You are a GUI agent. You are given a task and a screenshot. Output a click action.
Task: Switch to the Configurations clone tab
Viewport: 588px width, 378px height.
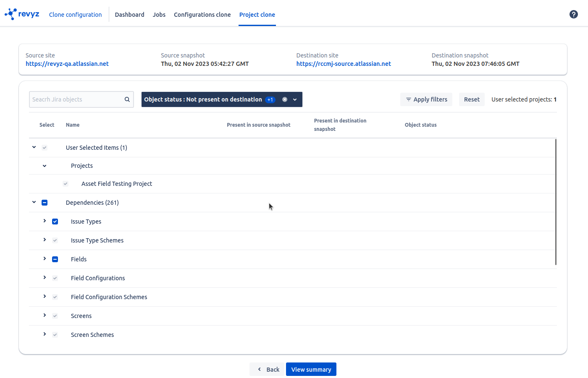pyautogui.click(x=202, y=15)
